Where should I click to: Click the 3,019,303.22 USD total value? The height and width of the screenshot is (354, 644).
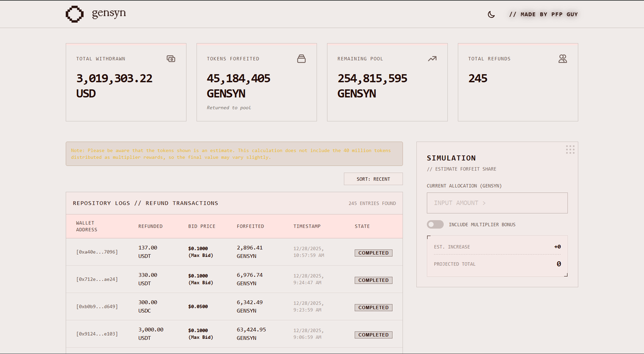114,86
